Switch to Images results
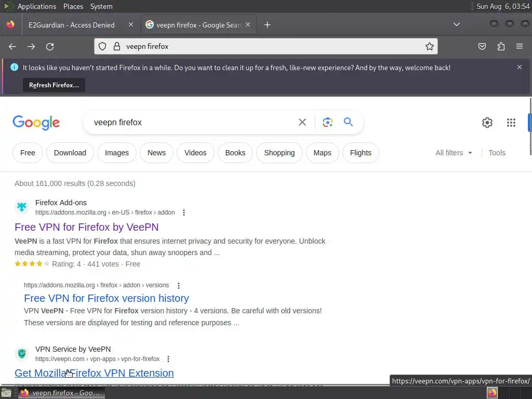Screen dimensions: 532x399 (x=117, y=153)
